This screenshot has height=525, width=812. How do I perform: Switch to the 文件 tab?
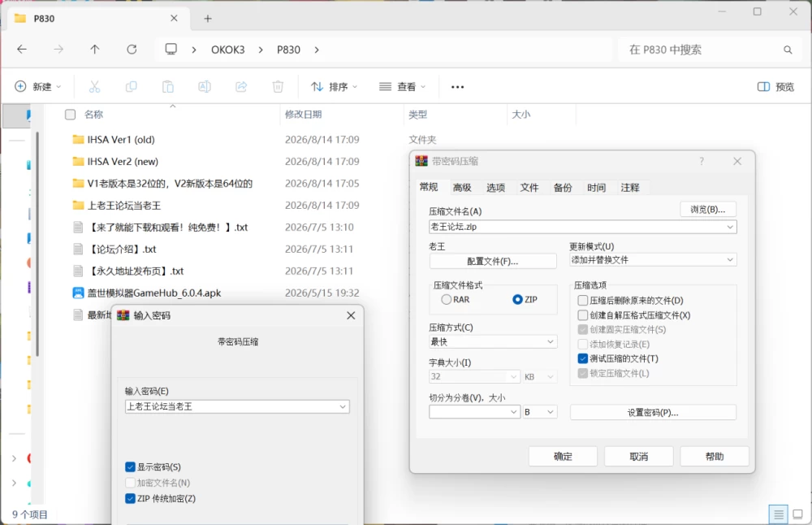529,188
